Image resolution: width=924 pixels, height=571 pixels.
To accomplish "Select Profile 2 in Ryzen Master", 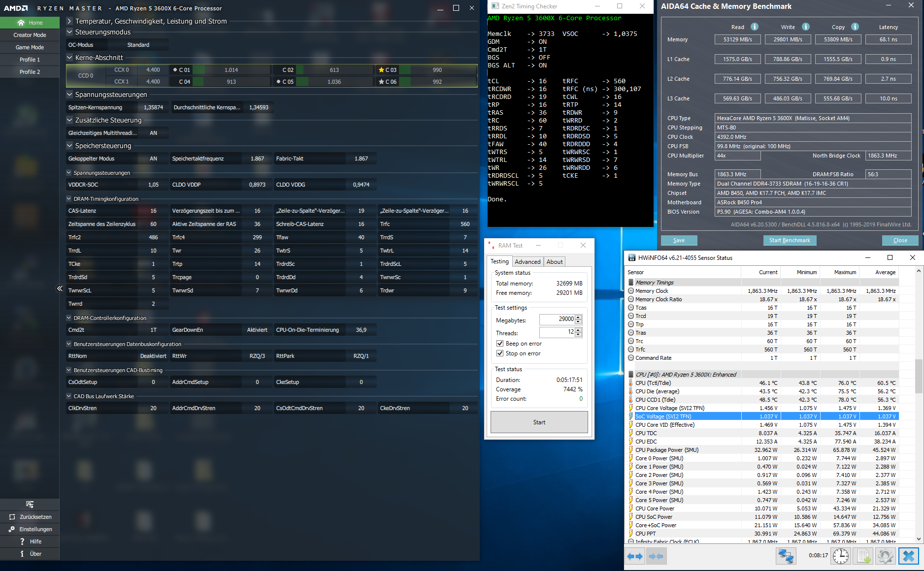I will [30, 72].
